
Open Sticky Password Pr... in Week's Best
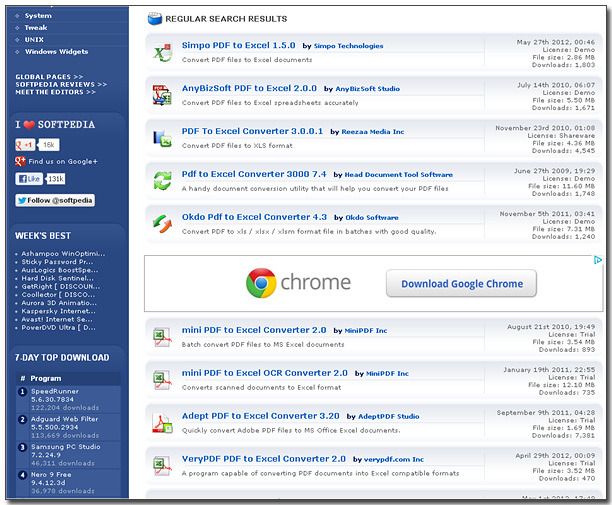pyautogui.click(x=57, y=262)
